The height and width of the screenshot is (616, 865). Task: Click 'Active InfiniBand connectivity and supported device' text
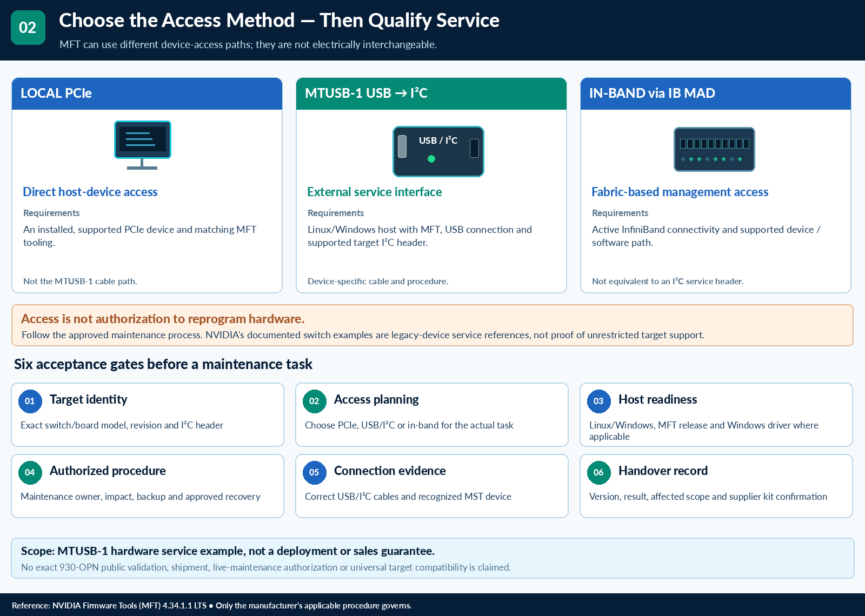tap(706, 236)
